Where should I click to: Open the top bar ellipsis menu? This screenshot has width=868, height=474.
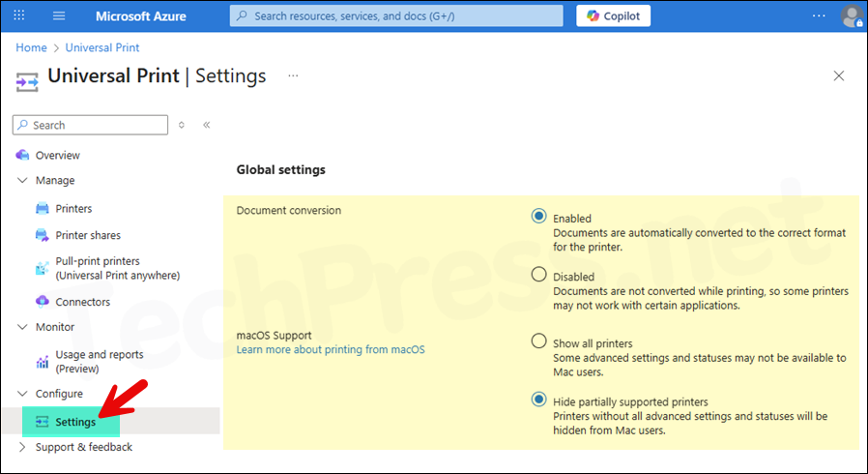click(x=819, y=15)
